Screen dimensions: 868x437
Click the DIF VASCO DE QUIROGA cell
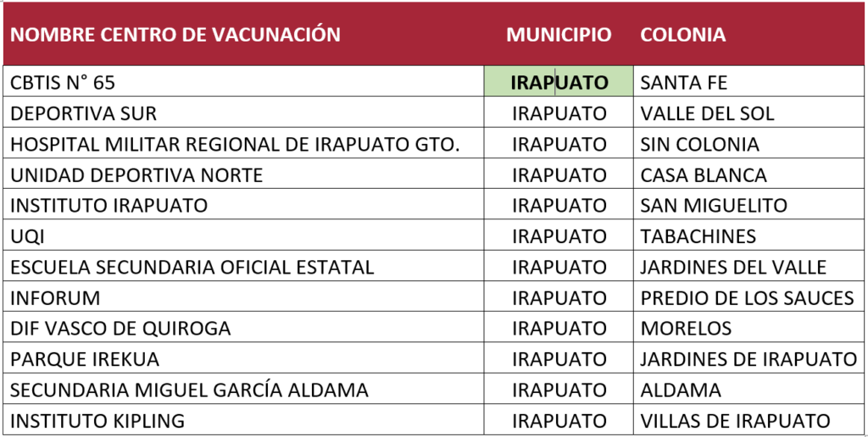(x=120, y=329)
